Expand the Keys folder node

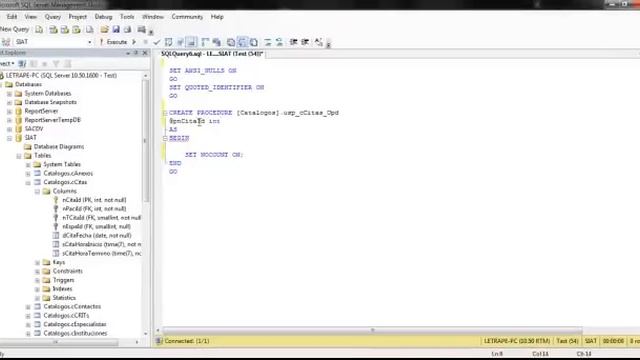pos(38,262)
